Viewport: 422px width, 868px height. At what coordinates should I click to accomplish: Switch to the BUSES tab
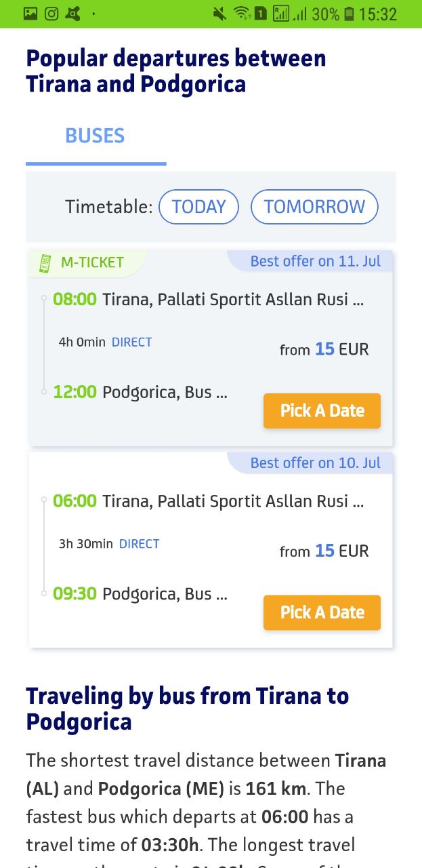coord(95,136)
